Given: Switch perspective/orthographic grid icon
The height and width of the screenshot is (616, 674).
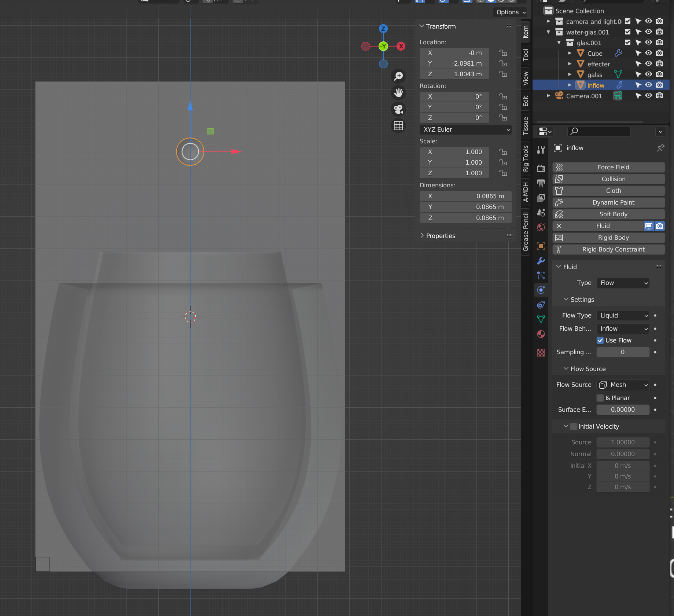Looking at the screenshot, I should point(398,126).
